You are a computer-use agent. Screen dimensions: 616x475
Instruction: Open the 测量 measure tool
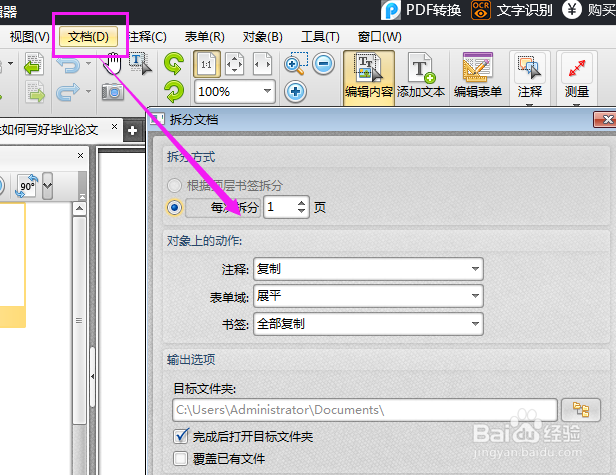(577, 77)
